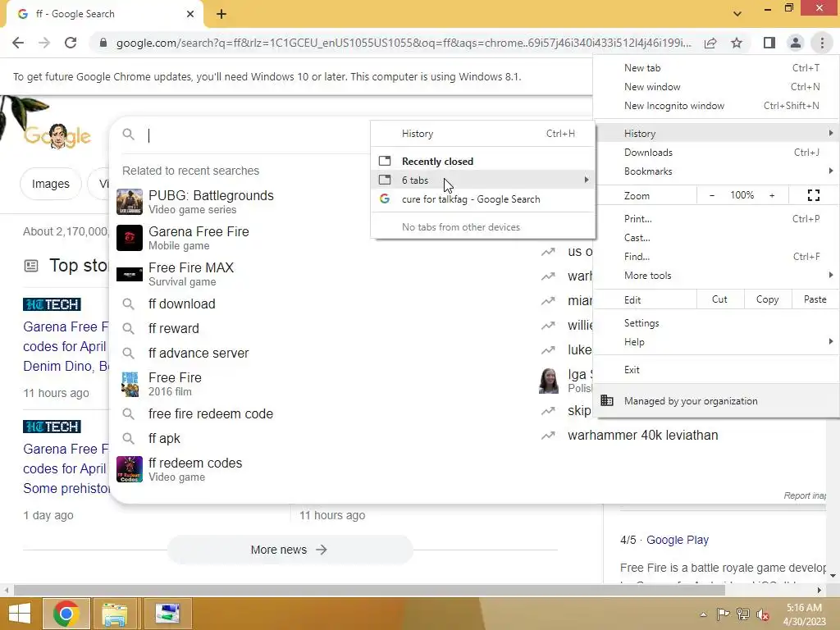
Task: Click the browser back arrow
Action: [x=18, y=43]
